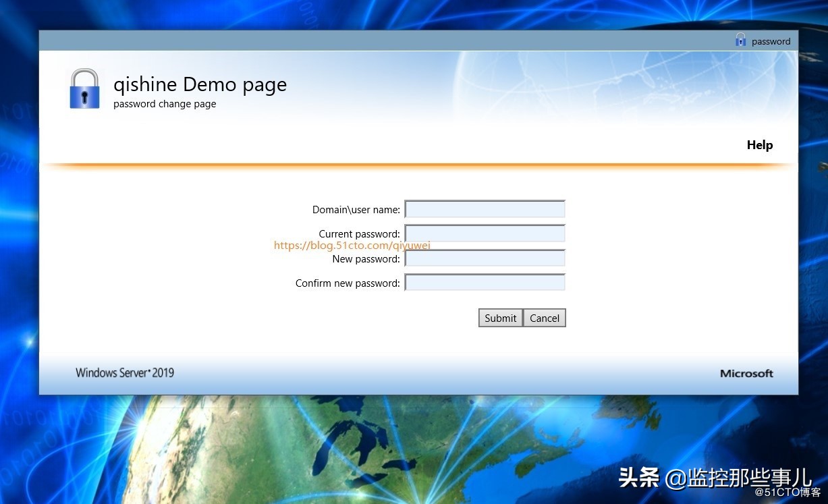Click the 'password change page' subtitle text
This screenshot has width=828, height=504.
165,103
